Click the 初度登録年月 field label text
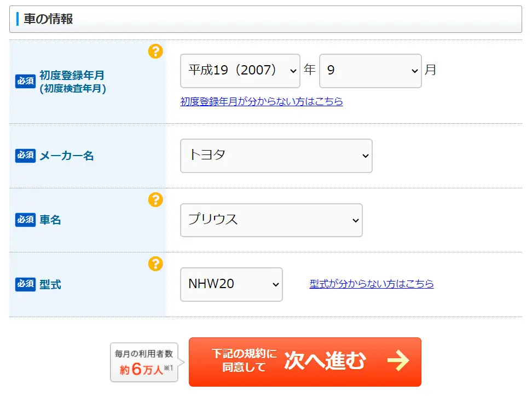 tap(72, 76)
